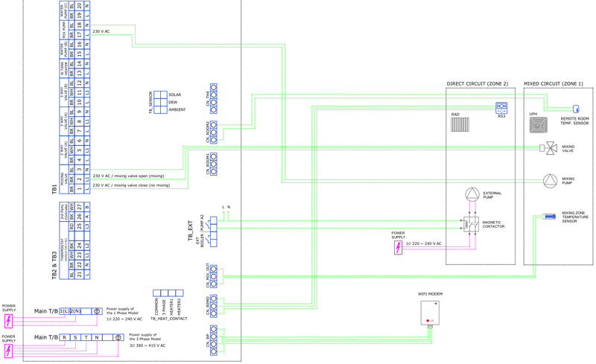This screenshot has width=596, height=364.
Task: Click the 2(N) terminal on Main T/B
Action: click(x=76, y=311)
